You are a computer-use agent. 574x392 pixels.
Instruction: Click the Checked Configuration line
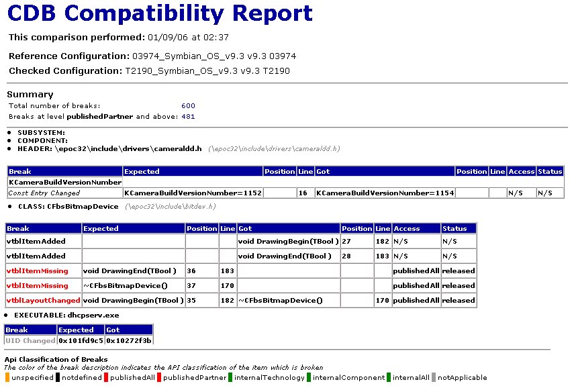pyautogui.click(x=149, y=70)
